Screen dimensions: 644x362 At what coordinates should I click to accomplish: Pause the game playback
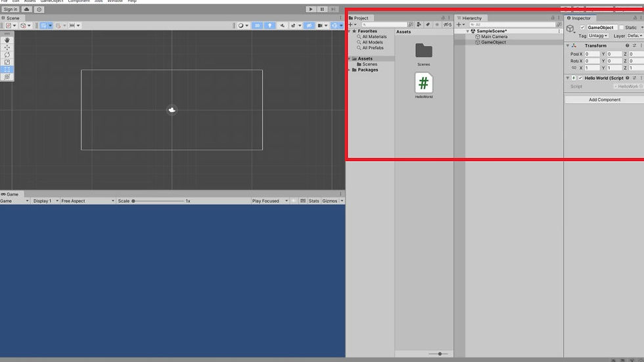tap(322, 9)
